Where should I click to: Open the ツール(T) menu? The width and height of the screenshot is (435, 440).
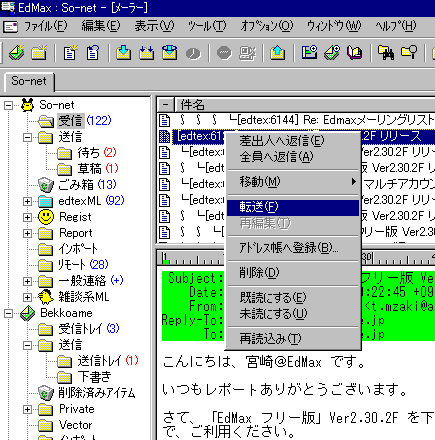(x=207, y=26)
